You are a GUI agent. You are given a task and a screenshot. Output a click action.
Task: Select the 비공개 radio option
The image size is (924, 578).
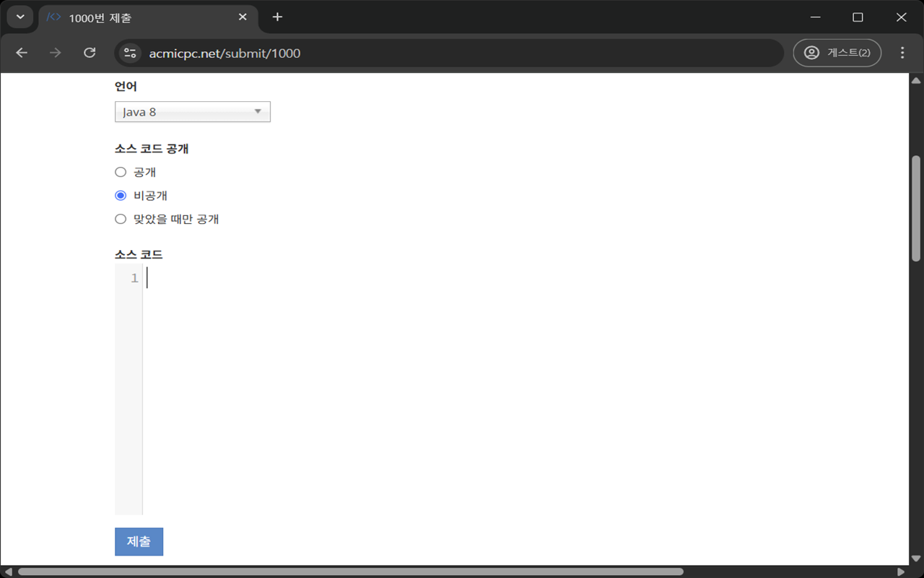(x=120, y=195)
